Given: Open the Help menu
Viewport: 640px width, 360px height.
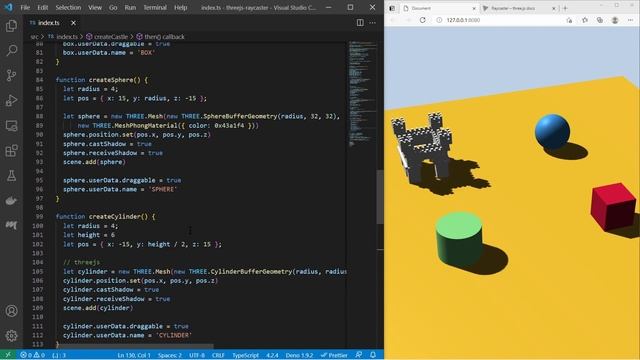Looking at the screenshot, I should pos(180,7).
